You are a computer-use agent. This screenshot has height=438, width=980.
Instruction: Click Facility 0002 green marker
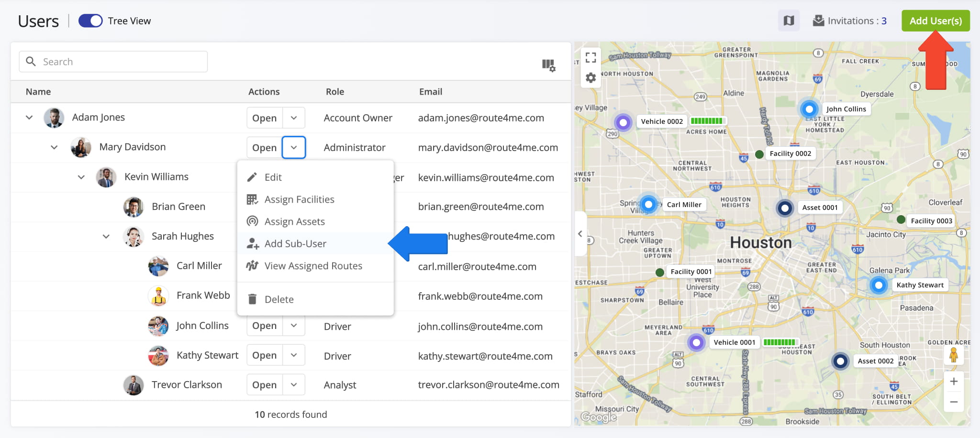[x=759, y=154]
